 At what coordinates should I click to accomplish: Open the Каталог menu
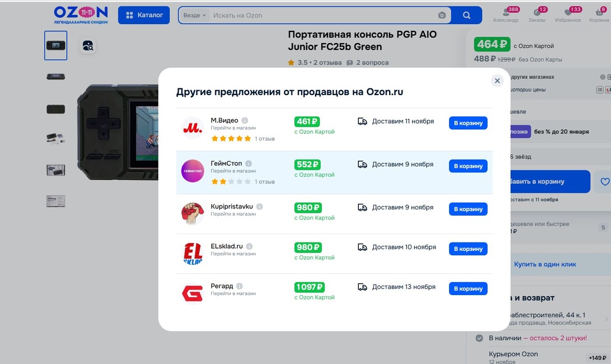click(x=144, y=15)
